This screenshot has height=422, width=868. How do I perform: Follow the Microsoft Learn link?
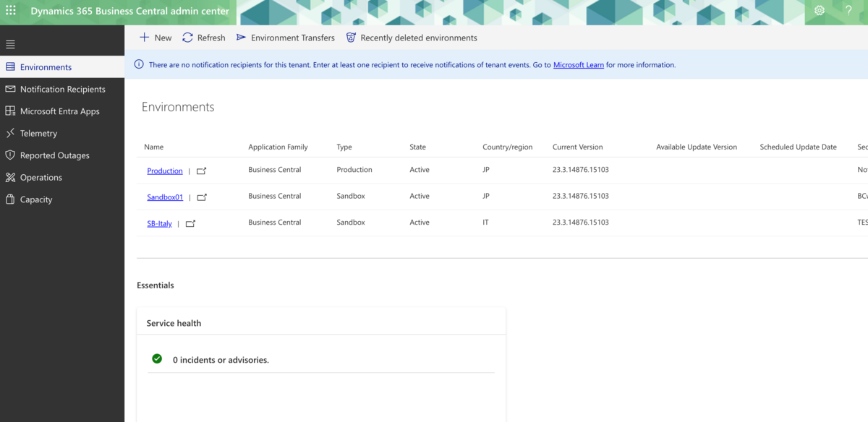pyautogui.click(x=579, y=65)
